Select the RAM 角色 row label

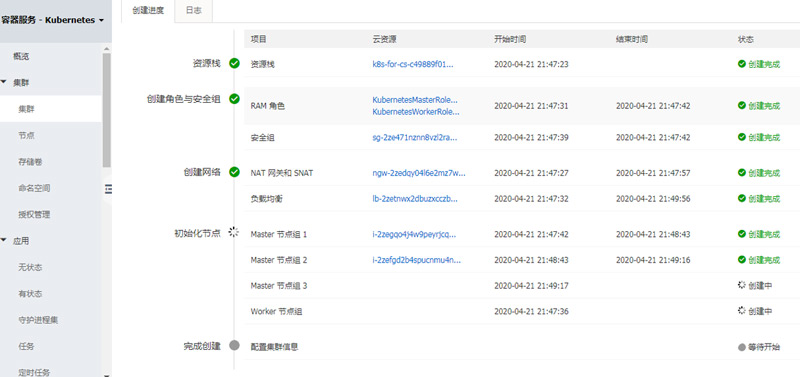pyautogui.click(x=267, y=106)
